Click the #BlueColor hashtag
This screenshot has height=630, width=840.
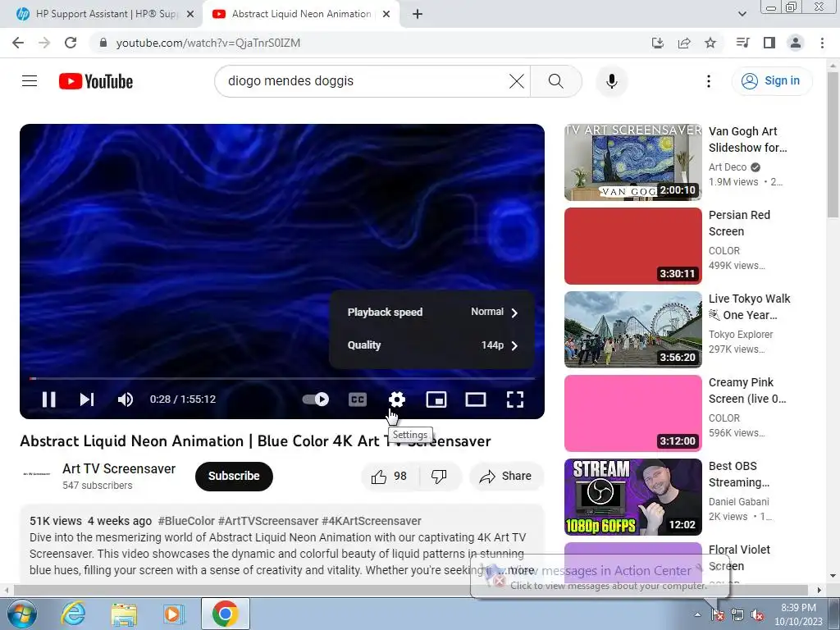coord(186,521)
